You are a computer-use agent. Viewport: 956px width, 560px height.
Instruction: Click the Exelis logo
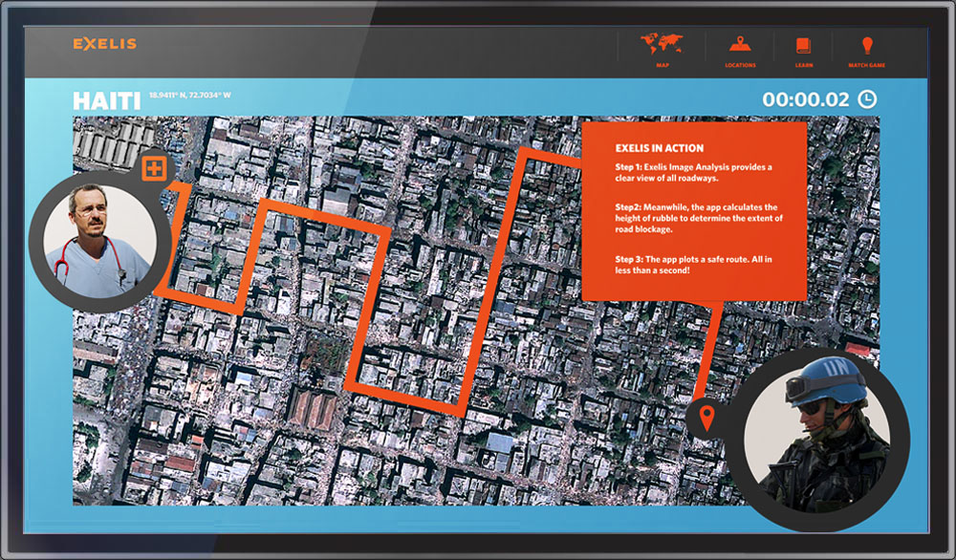[x=104, y=44]
